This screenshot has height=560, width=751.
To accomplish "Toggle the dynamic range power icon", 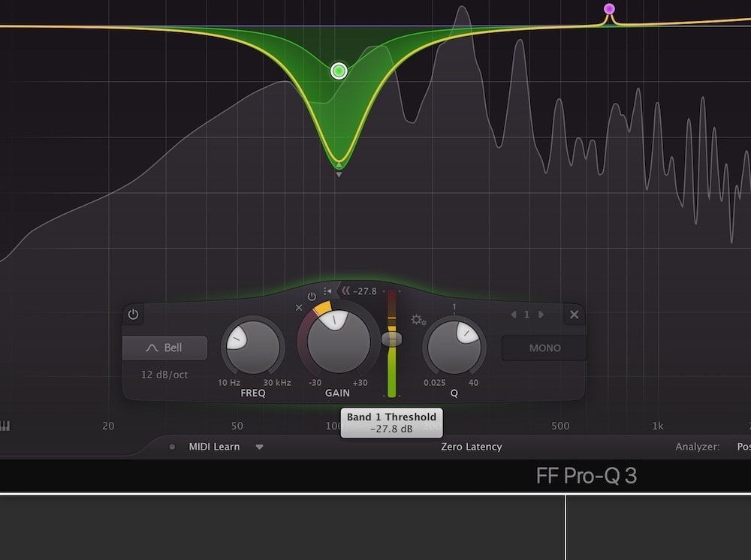I will pyautogui.click(x=312, y=297).
